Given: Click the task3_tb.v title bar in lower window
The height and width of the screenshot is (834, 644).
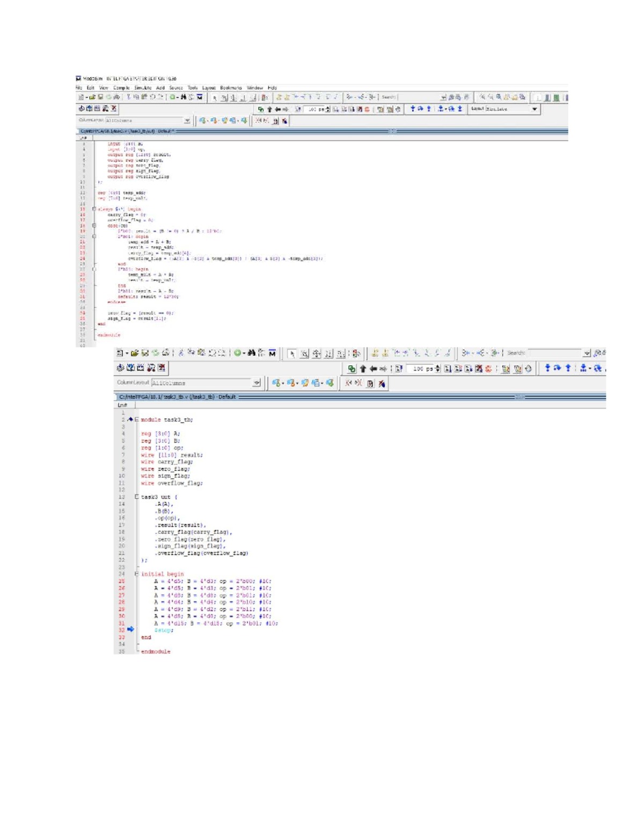Looking at the screenshot, I should (360, 396).
